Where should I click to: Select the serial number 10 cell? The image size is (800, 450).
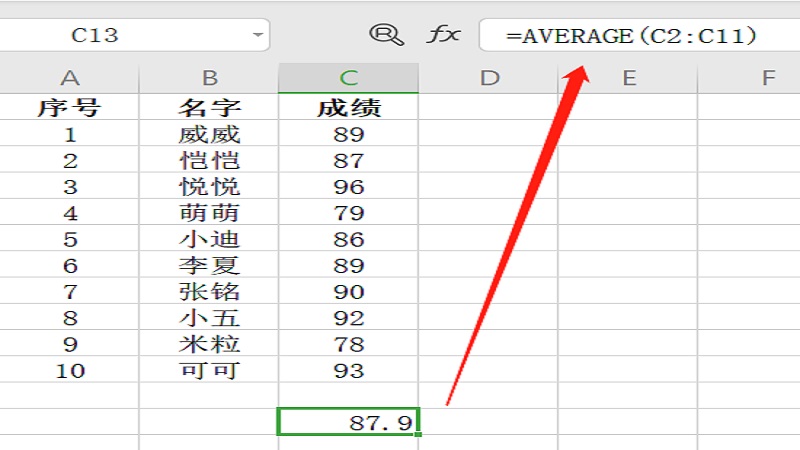tap(69, 371)
